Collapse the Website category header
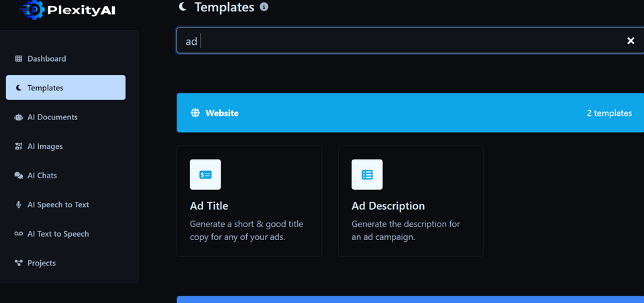The width and height of the screenshot is (644, 303). 410,113
